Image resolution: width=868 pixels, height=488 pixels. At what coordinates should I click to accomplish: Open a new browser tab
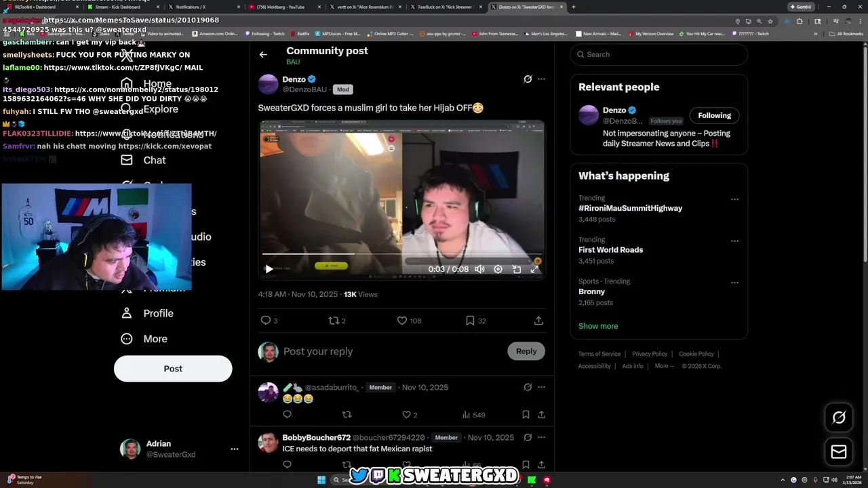coord(574,7)
